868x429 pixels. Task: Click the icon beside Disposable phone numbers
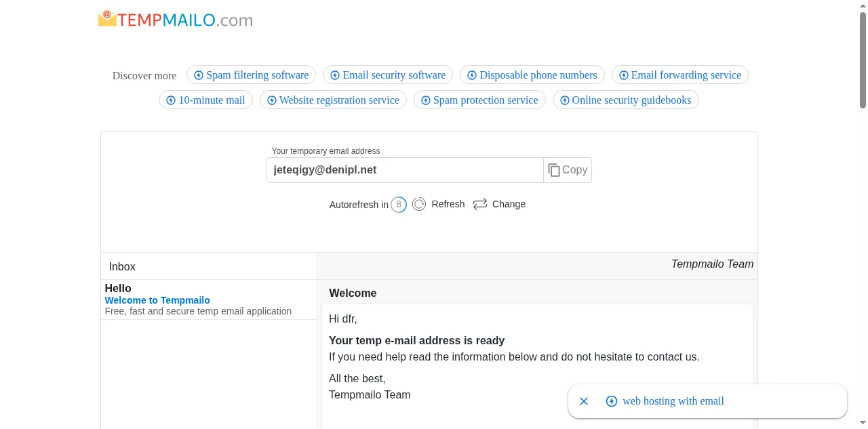pos(472,75)
